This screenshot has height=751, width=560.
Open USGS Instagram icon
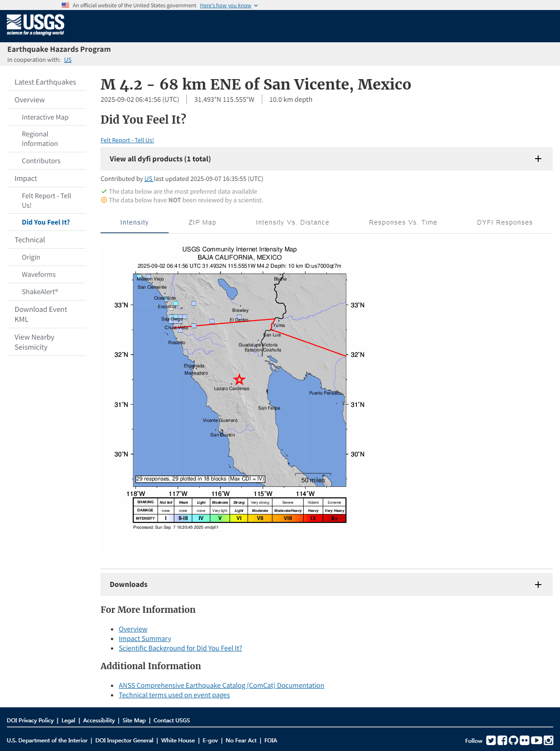click(x=549, y=741)
